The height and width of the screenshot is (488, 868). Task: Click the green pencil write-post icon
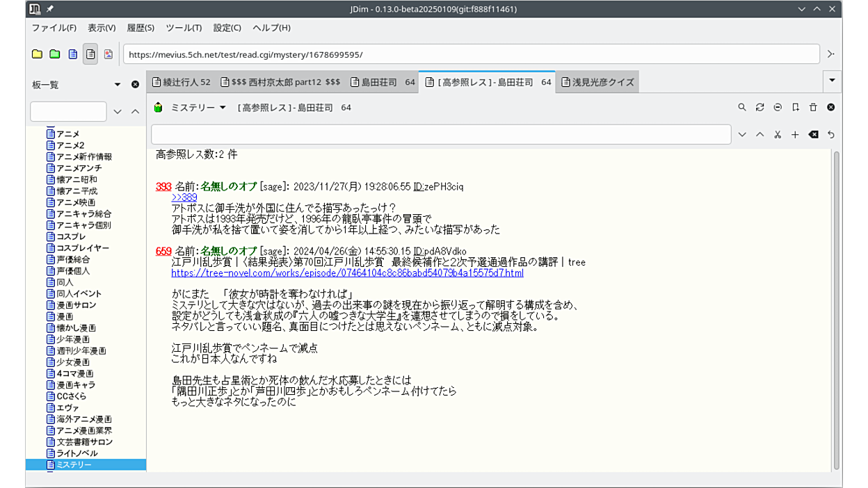[159, 108]
